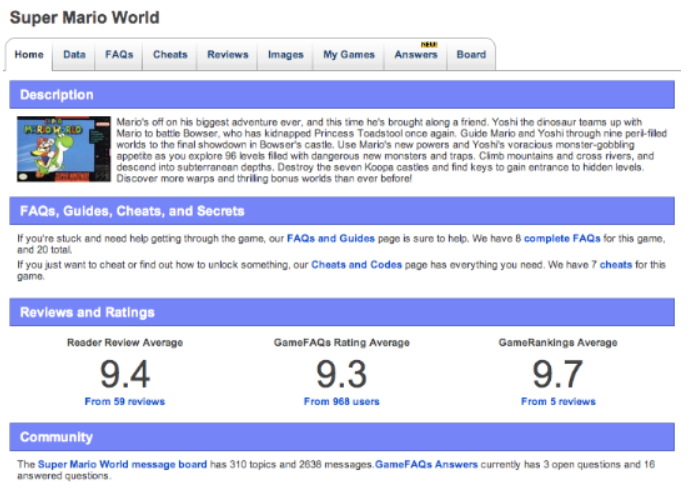
Task: Click the 7 cheats link
Action: (615, 265)
